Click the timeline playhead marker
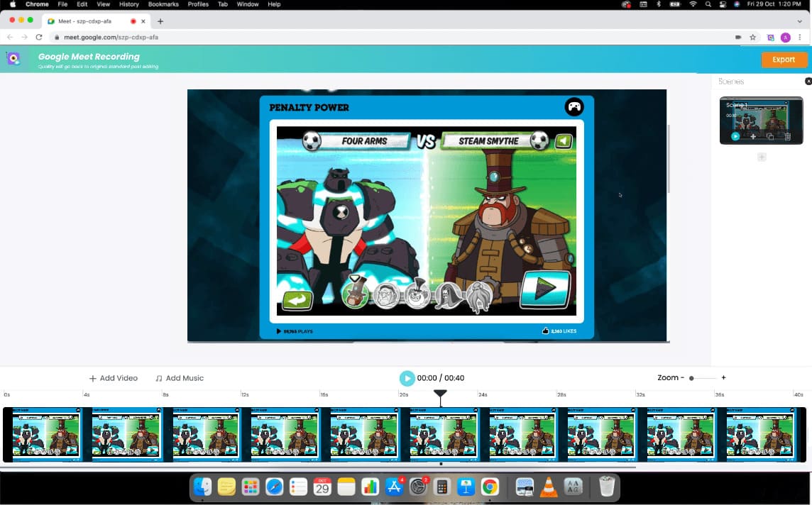Viewport: 812px width, 505px height. pos(440,394)
